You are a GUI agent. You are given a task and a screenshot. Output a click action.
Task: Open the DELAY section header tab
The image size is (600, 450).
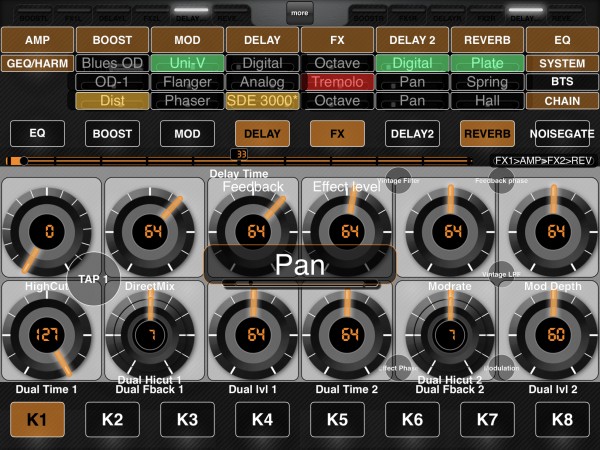click(262, 40)
